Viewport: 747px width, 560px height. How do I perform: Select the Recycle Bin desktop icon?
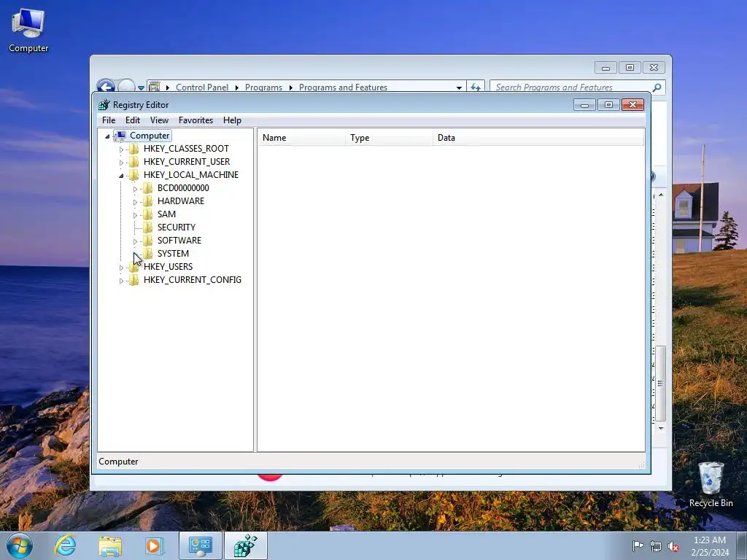tap(711, 484)
